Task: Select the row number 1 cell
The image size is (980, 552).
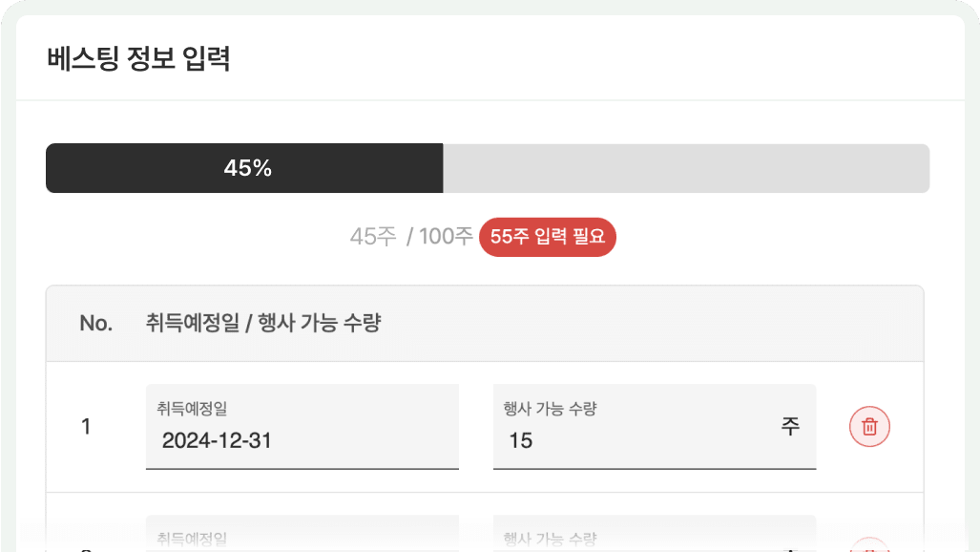Action: pos(86,428)
